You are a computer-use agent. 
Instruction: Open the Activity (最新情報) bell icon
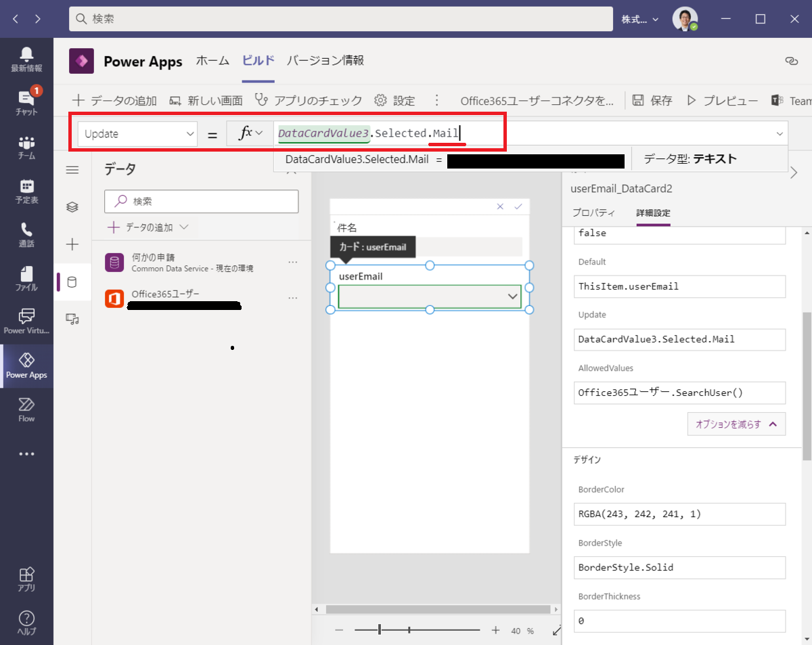pos(26,60)
